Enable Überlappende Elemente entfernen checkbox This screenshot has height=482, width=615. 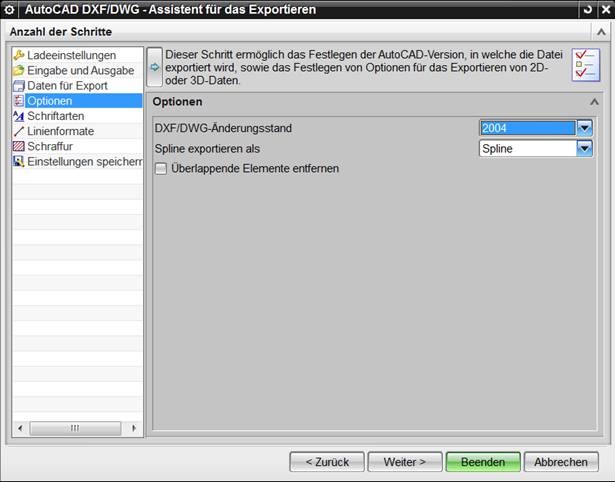pos(162,169)
